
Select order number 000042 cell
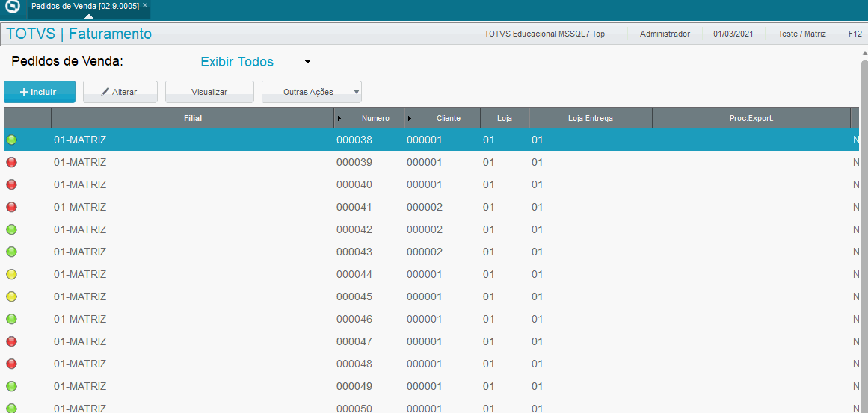coord(354,229)
